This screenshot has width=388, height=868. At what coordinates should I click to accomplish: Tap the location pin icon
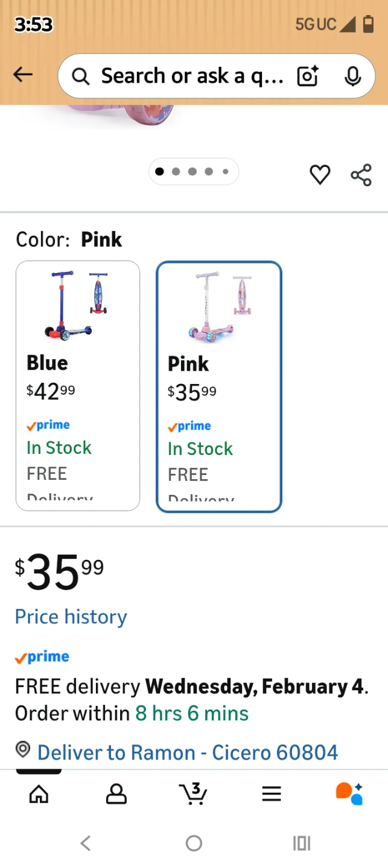click(23, 750)
